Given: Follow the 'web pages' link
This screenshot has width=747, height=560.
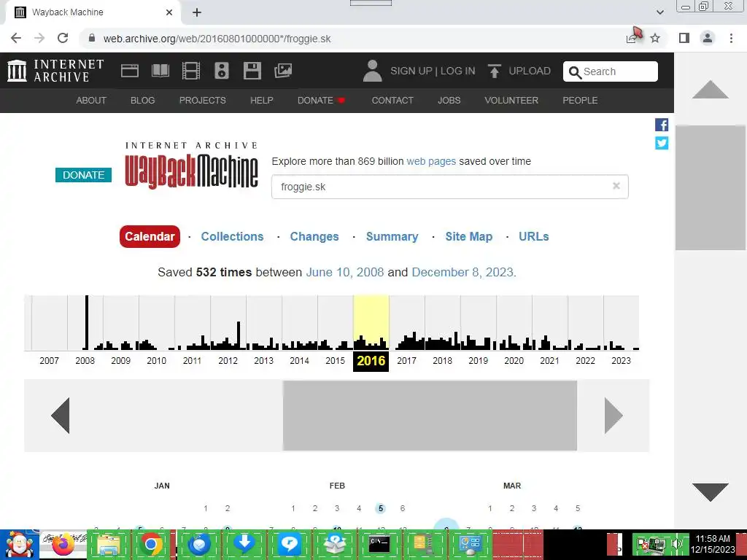Looking at the screenshot, I should tap(431, 161).
